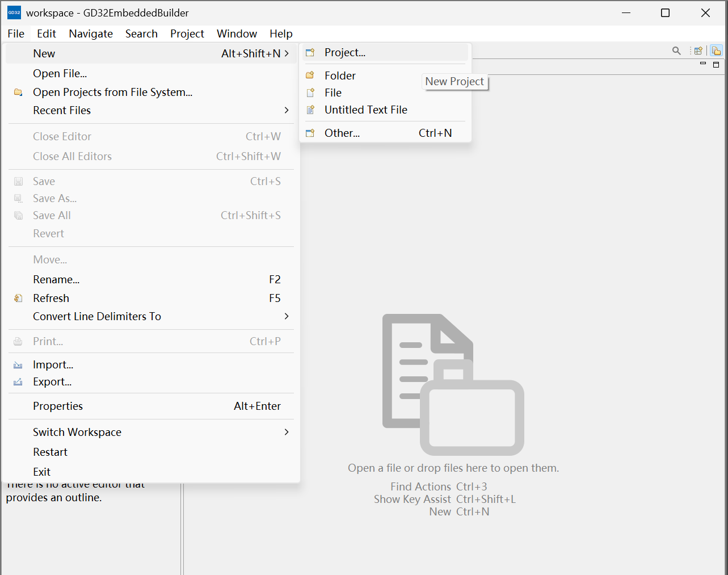Select Open Projects from File System...
This screenshot has width=728, height=575.
151,92
